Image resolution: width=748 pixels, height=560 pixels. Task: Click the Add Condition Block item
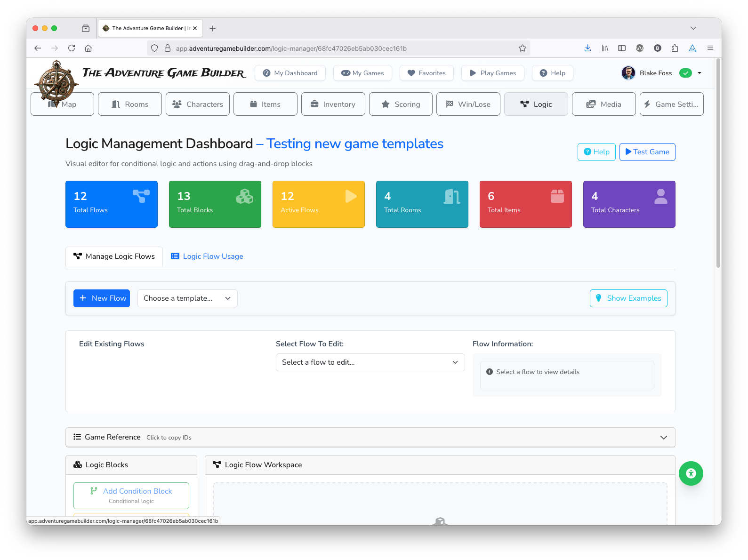(131, 495)
